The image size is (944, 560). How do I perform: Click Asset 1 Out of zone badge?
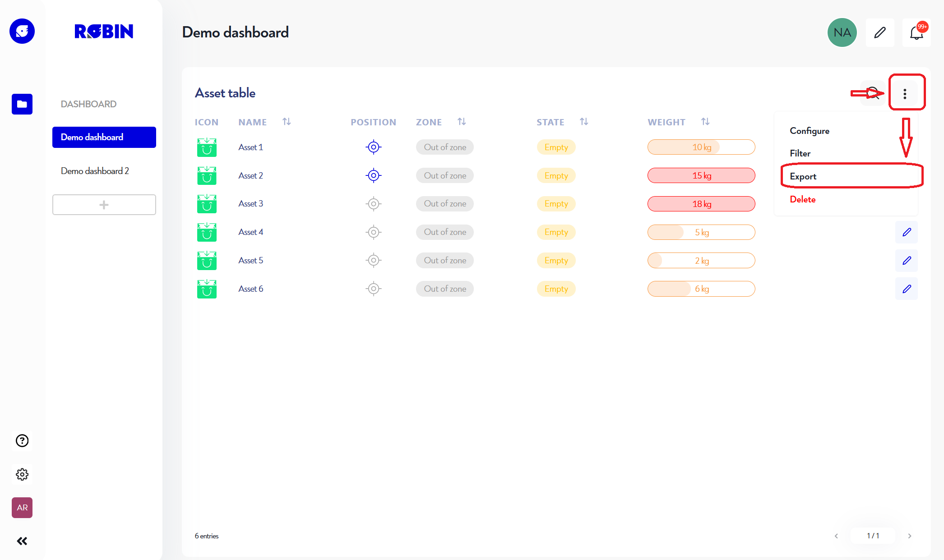(445, 147)
